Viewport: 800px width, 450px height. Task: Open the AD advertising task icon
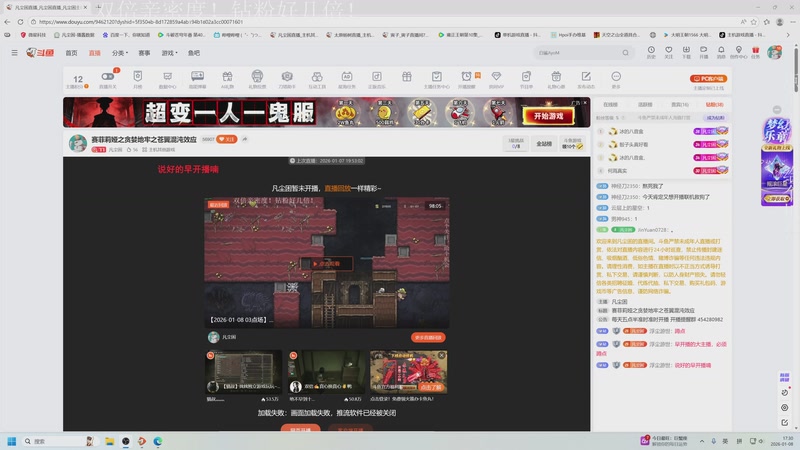[347, 77]
